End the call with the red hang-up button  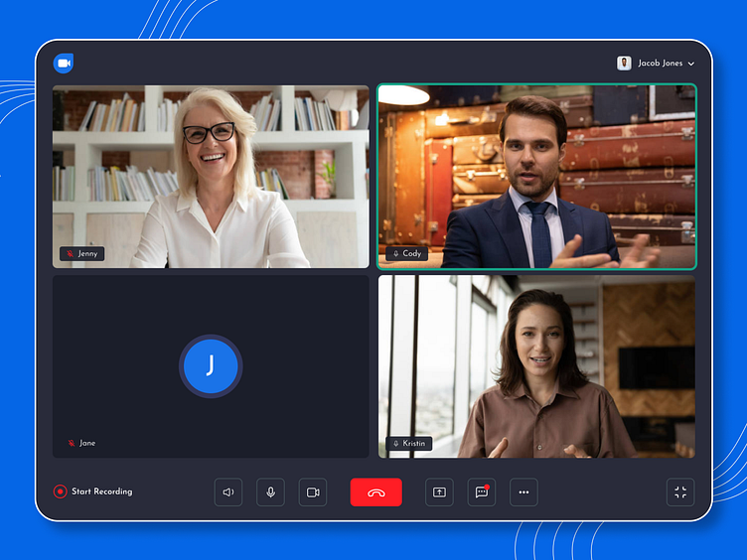tap(375, 491)
